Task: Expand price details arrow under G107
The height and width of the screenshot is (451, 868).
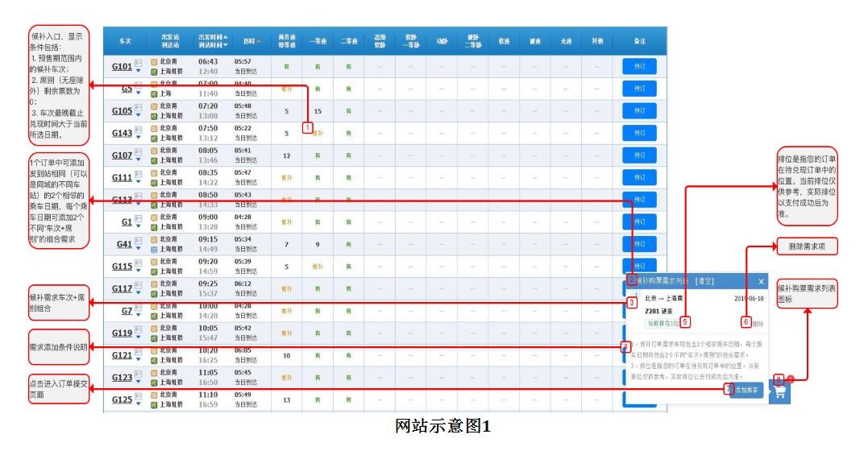Action: point(139,159)
